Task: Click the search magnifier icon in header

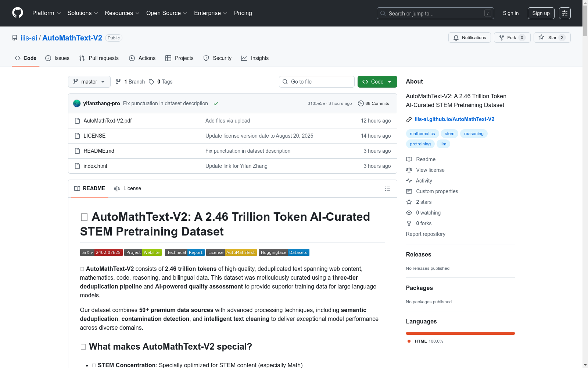Action: pyautogui.click(x=383, y=13)
